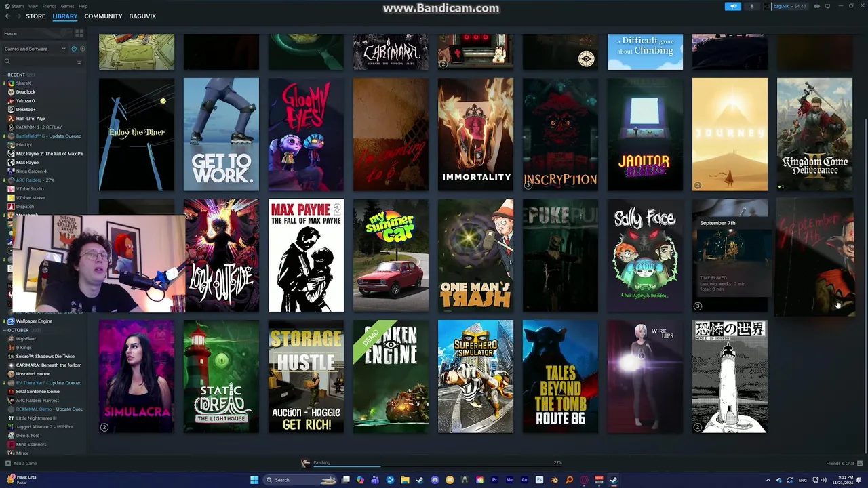
Task: Collapse the RECENT category
Action: pyautogui.click(x=18, y=75)
